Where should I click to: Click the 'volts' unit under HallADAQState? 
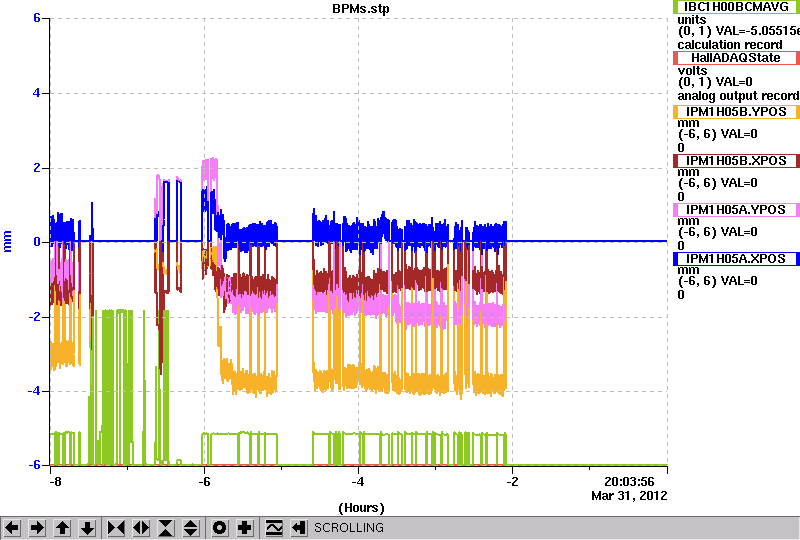click(x=692, y=71)
